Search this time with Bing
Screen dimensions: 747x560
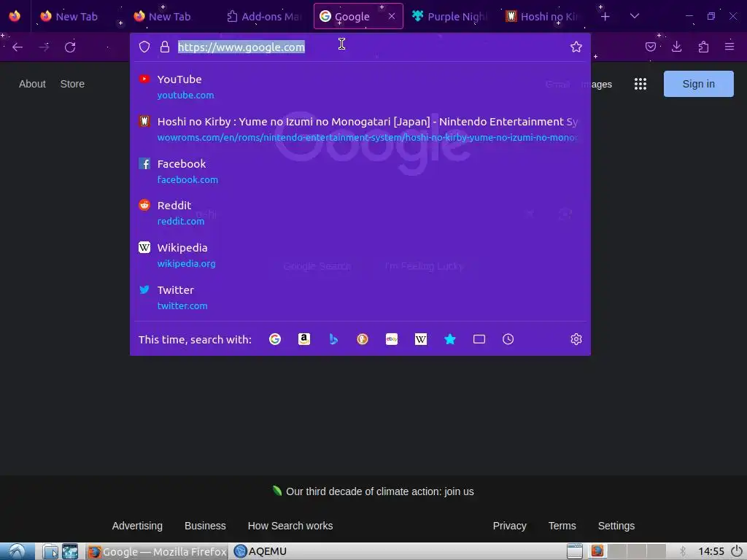coord(333,339)
